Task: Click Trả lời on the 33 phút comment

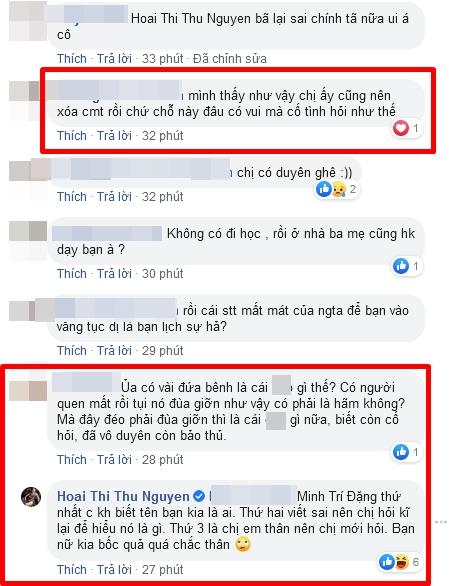Action: tap(114, 59)
